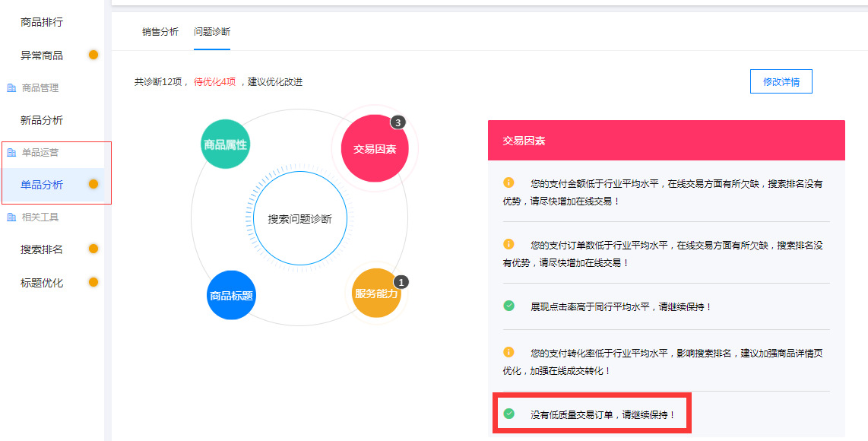Click the 相关工具 section icon
The width and height of the screenshot is (868, 441).
coord(11,217)
